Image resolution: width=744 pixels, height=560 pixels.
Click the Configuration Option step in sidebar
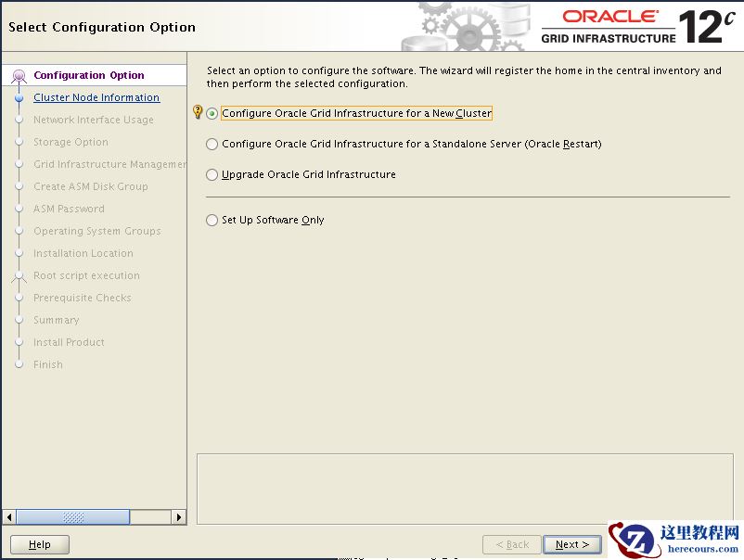(x=89, y=75)
